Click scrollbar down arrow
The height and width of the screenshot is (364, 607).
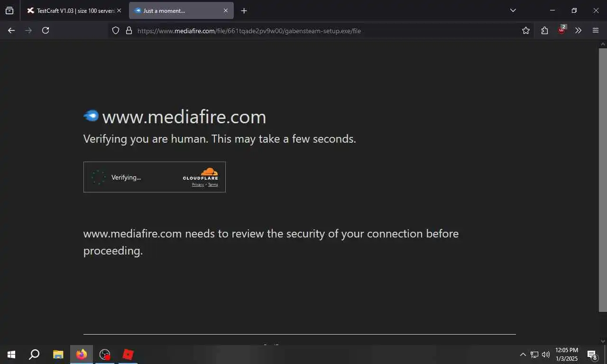click(603, 341)
